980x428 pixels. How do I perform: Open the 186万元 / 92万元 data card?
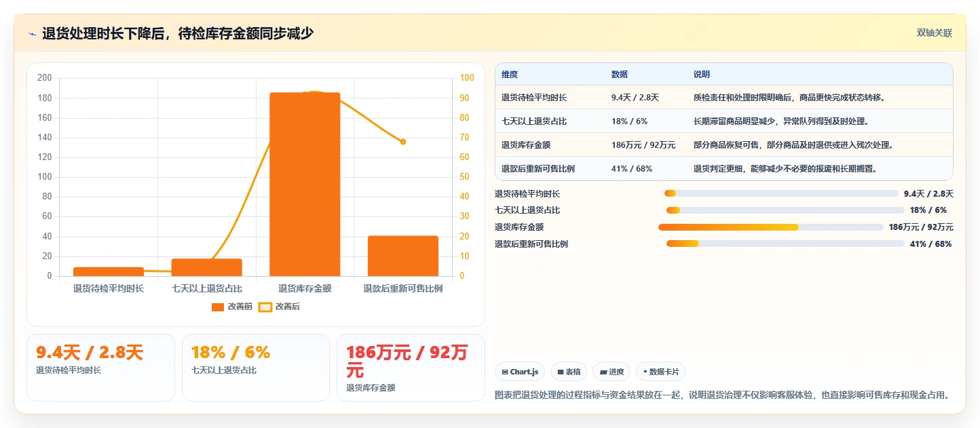[x=411, y=368]
